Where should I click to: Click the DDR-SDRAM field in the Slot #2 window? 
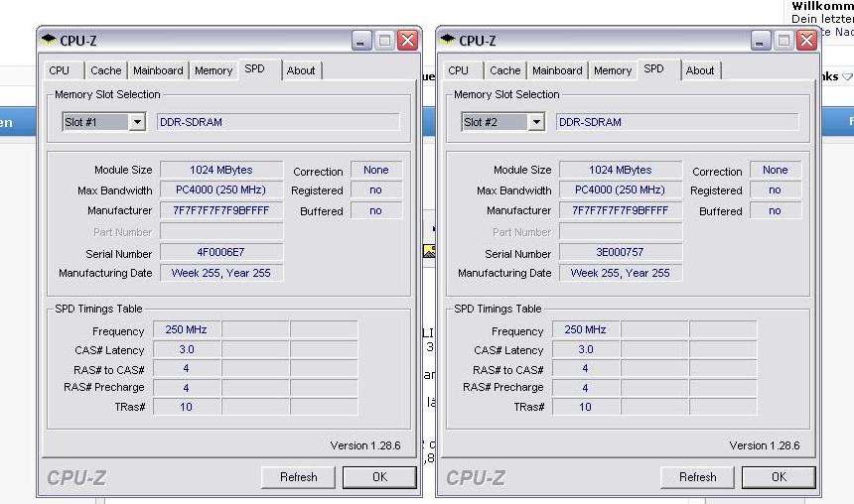pos(677,122)
